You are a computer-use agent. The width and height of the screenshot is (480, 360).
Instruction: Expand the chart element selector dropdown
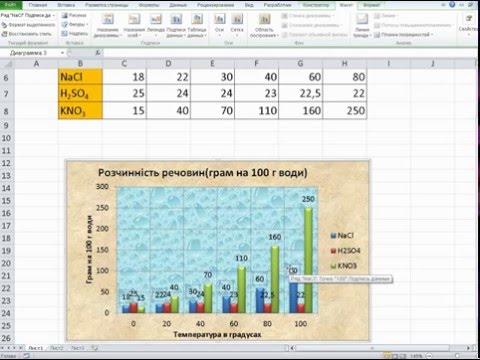[x=53, y=16]
